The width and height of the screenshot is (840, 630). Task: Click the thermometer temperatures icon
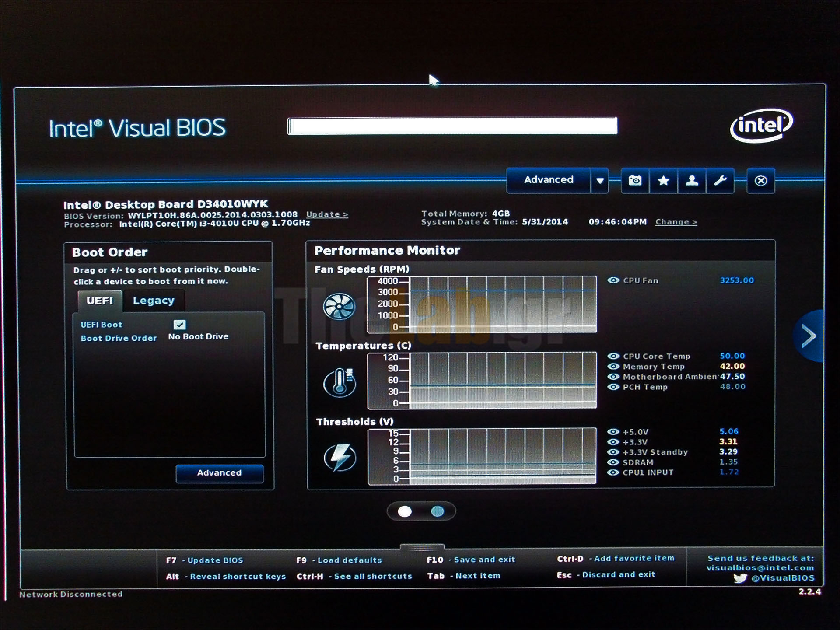coord(339,382)
